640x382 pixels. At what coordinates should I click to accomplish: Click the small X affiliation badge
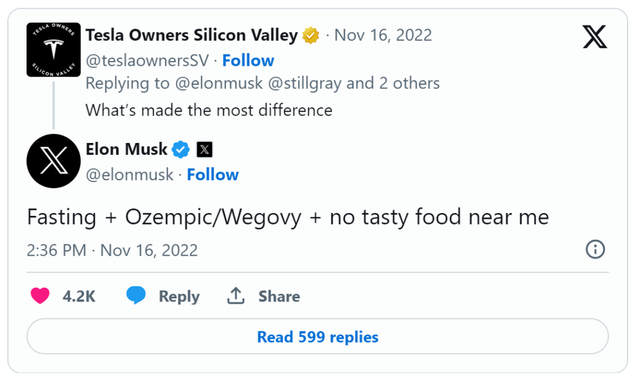tap(204, 149)
